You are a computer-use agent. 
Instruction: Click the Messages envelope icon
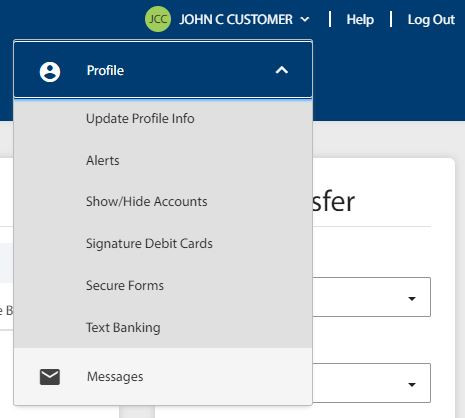point(50,377)
